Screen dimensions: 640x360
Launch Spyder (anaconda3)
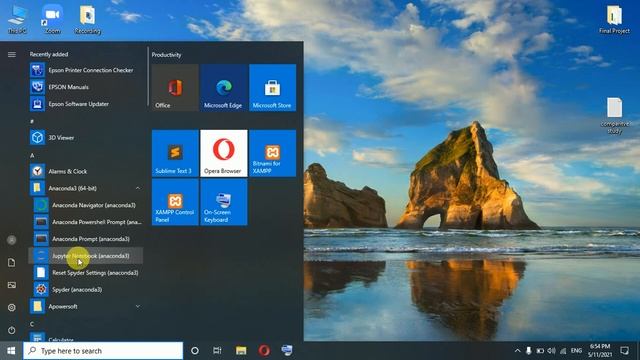tap(86, 289)
